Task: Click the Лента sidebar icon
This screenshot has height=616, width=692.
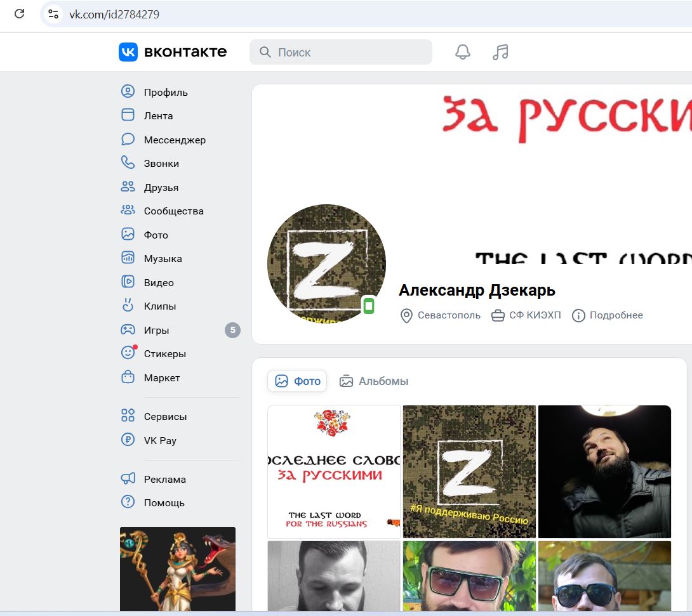Action: 128,115
